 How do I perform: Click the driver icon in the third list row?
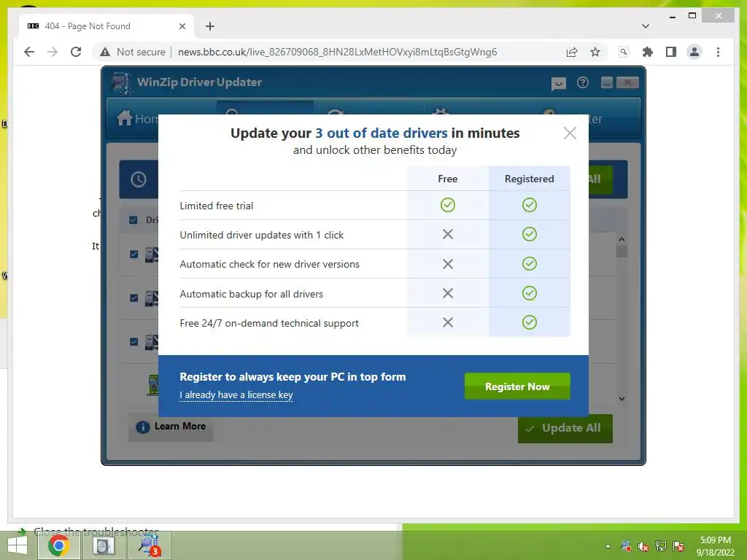(x=152, y=342)
